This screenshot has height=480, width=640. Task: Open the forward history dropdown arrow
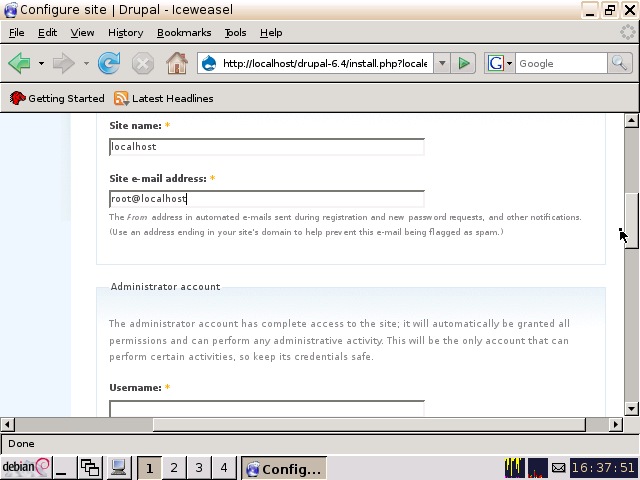pyautogui.click(x=86, y=63)
